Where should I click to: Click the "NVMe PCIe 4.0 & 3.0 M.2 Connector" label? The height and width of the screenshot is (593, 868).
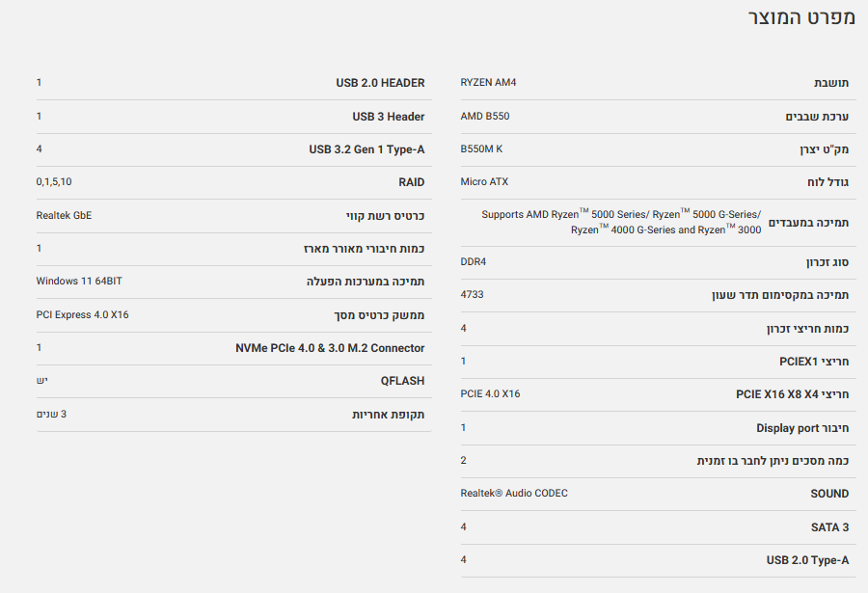tap(330, 348)
